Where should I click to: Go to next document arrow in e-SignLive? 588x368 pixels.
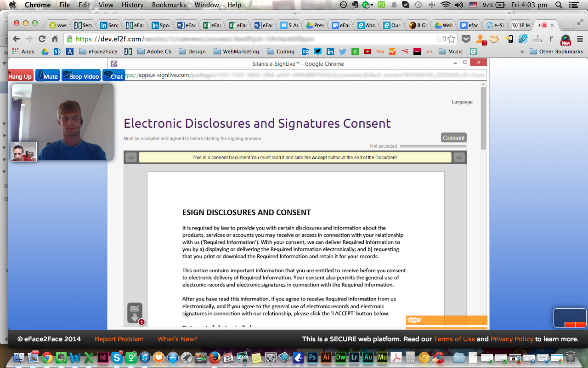tap(459, 157)
